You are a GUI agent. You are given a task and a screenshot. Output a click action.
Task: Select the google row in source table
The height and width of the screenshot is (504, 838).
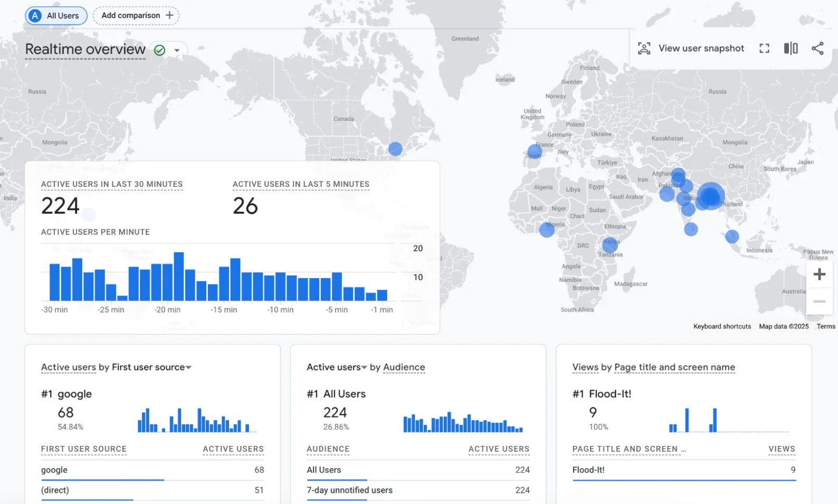pos(152,470)
